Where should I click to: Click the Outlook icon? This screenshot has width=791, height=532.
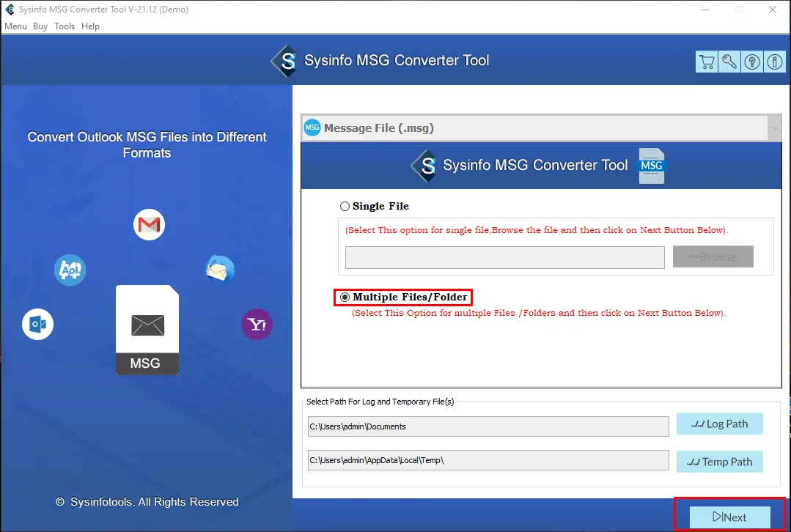[x=37, y=324]
